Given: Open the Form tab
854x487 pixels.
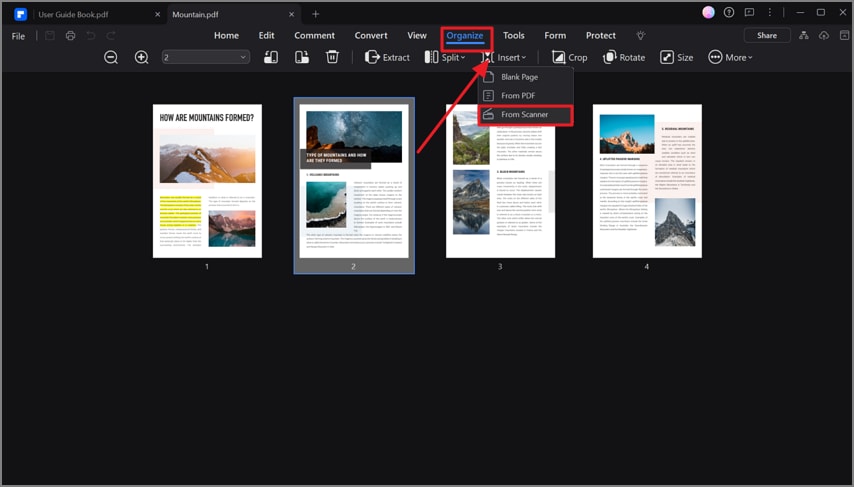Looking at the screenshot, I should pyautogui.click(x=555, y=35).
